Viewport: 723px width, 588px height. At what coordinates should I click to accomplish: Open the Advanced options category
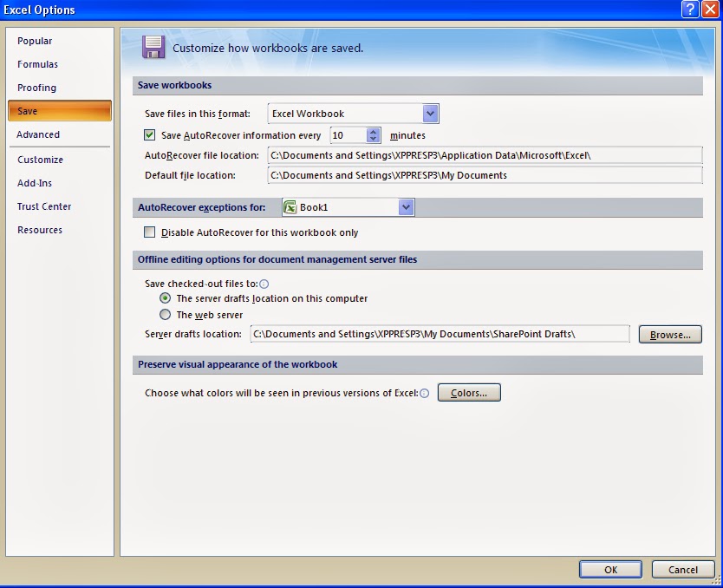click(38, 134)
